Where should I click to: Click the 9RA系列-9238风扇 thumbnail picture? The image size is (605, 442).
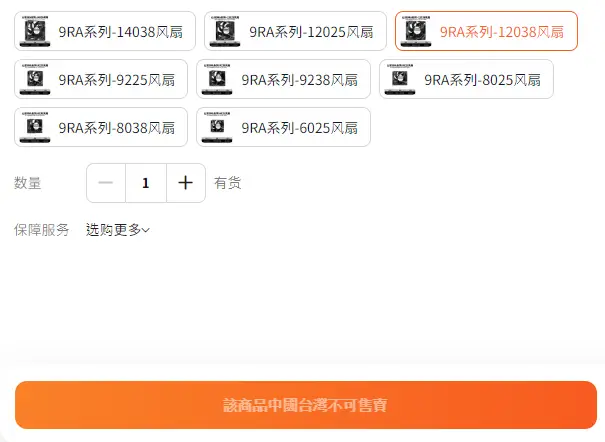[x=217, y=79]
